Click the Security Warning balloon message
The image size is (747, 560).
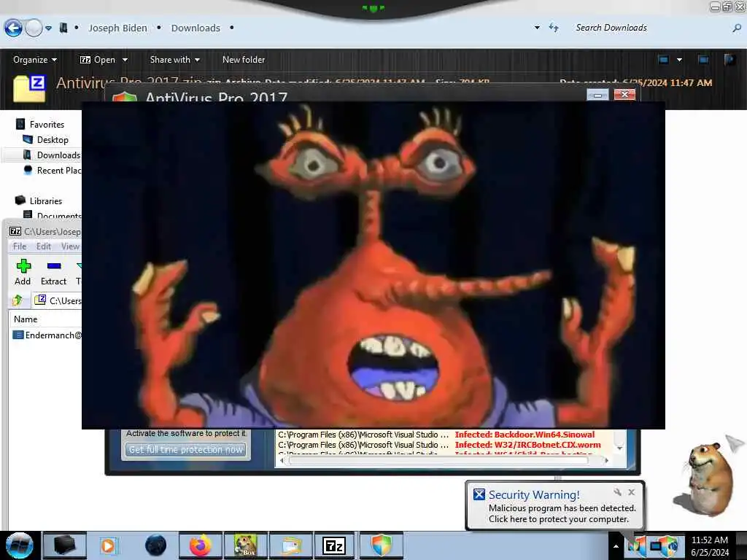click(562, 514)
